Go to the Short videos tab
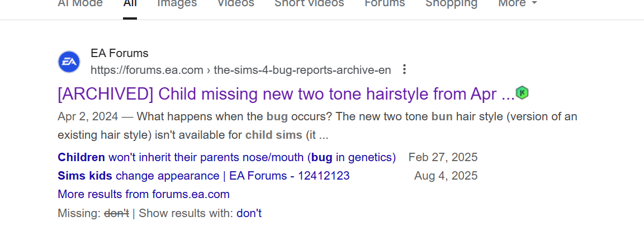 (309, 3)
